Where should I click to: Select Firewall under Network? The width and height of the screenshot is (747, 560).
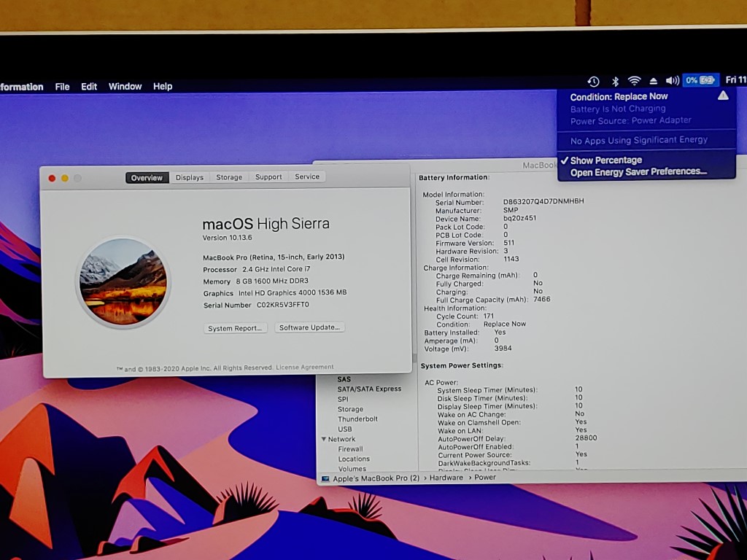tap(351, 449)
